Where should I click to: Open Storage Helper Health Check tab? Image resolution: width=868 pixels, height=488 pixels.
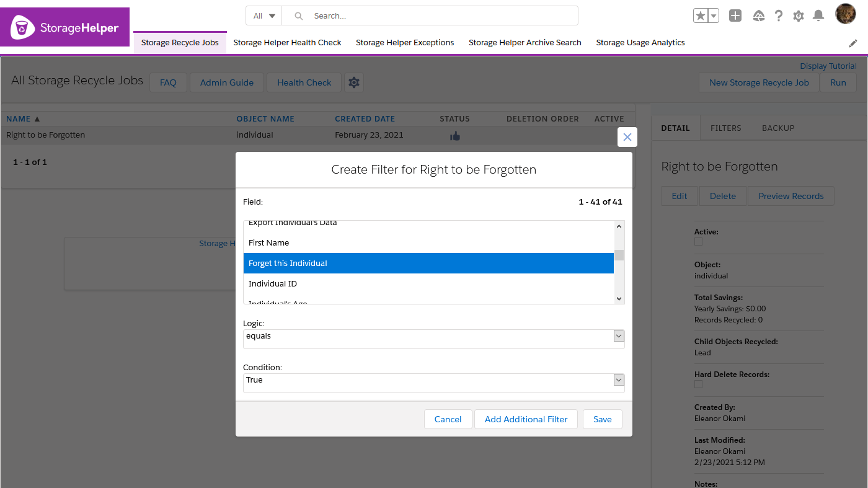(287, 43)
